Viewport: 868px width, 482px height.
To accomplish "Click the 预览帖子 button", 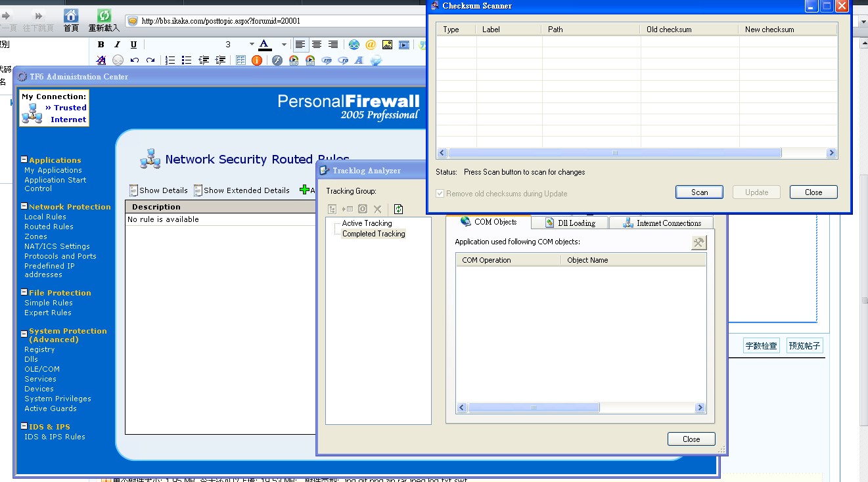I will click(x=804, y=346).
